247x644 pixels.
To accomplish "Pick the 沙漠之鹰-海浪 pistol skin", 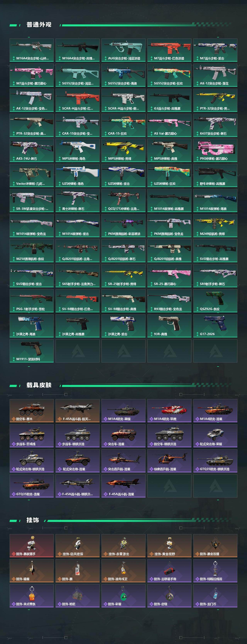I will point(31,326).
